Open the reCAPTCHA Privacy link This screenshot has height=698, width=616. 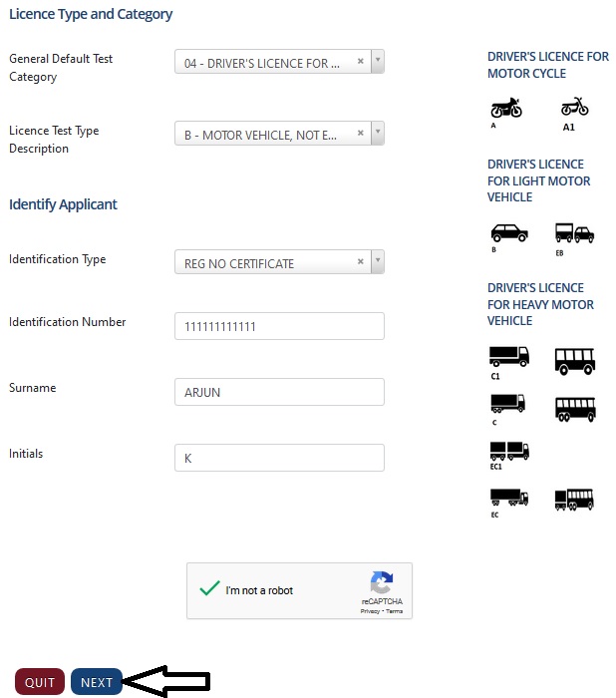coord(370,611)
